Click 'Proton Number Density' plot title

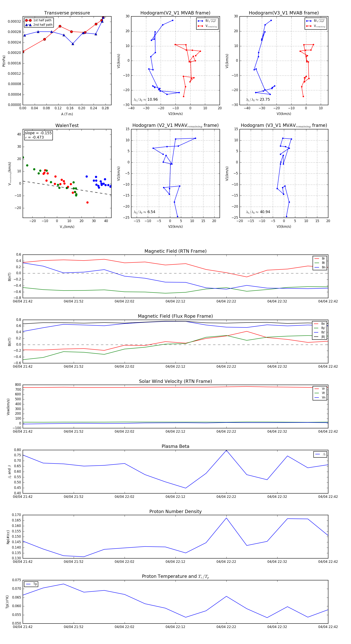point(175,511)
